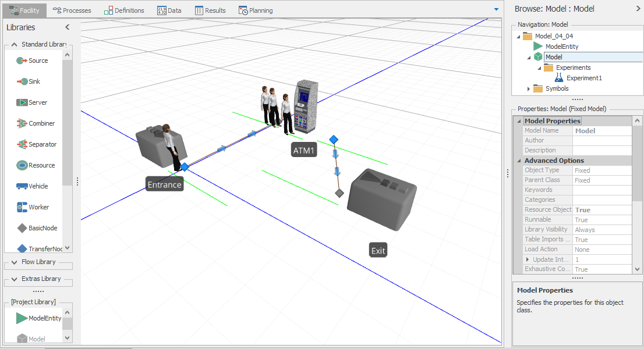This screenshot has height=349, width=644.
Task: Click the gray input node near Exit
Action: [x=339, y=193]
